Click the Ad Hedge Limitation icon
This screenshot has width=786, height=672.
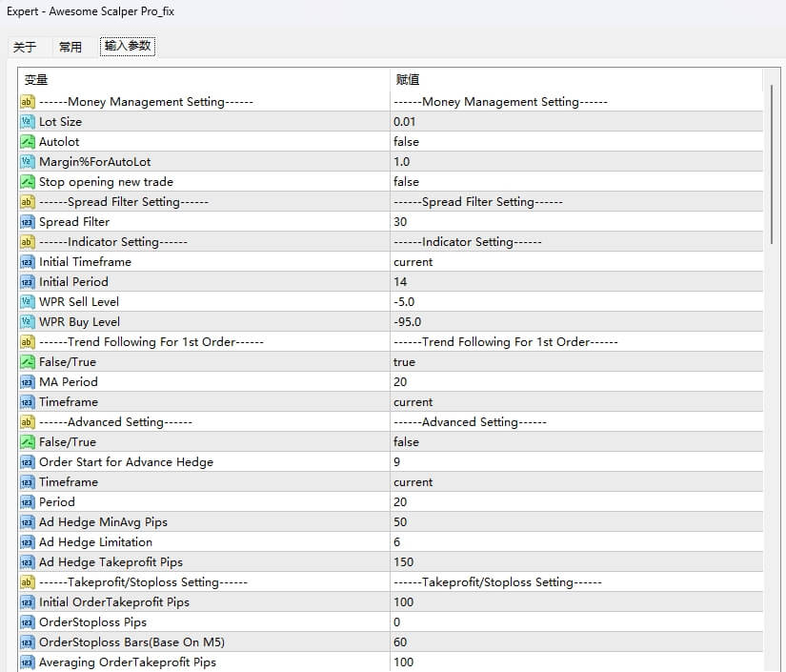[27, 542]
